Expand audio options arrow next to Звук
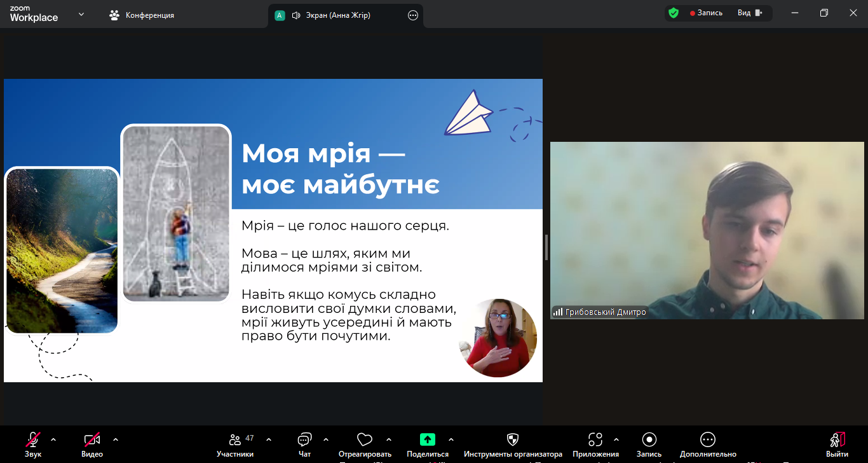 point(53,439)
